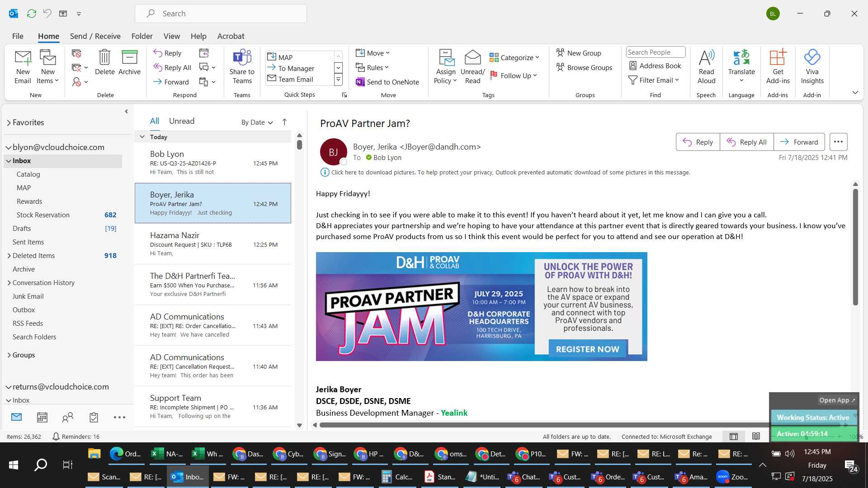Switch to Calendar view icon
Viewport: 868px width, 488px height.
(42, 417)
